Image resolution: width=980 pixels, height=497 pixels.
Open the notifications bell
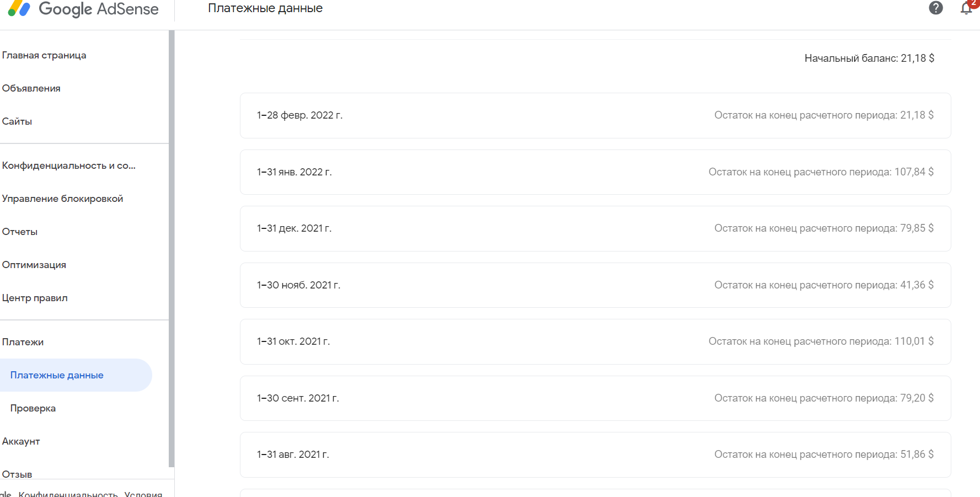coord(966,8)
